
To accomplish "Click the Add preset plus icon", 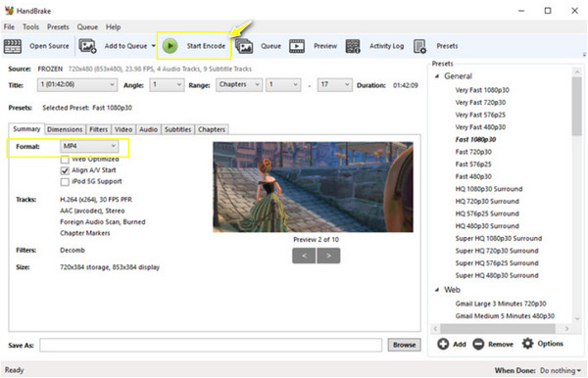I will pyautogui.click(x=443, y=344).
